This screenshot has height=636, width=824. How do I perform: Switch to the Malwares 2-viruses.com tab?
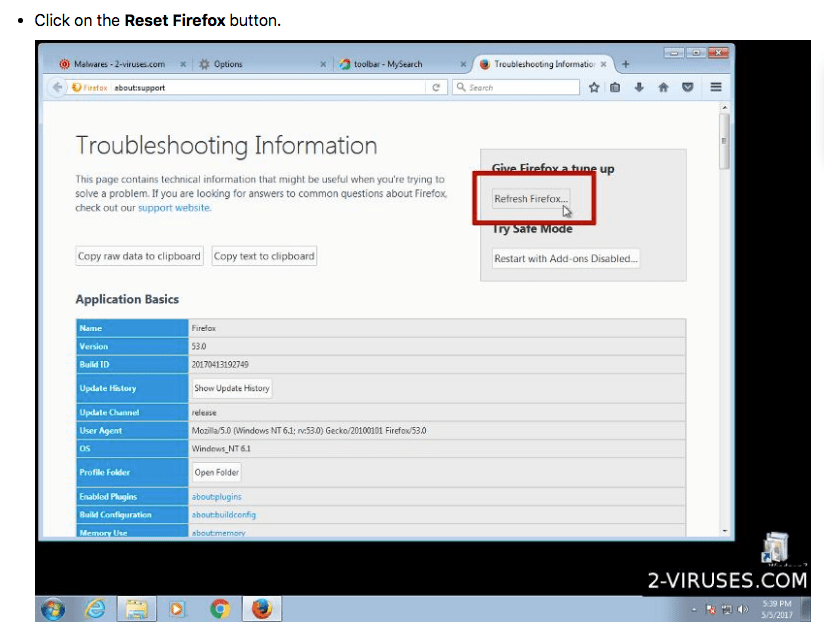118,64
